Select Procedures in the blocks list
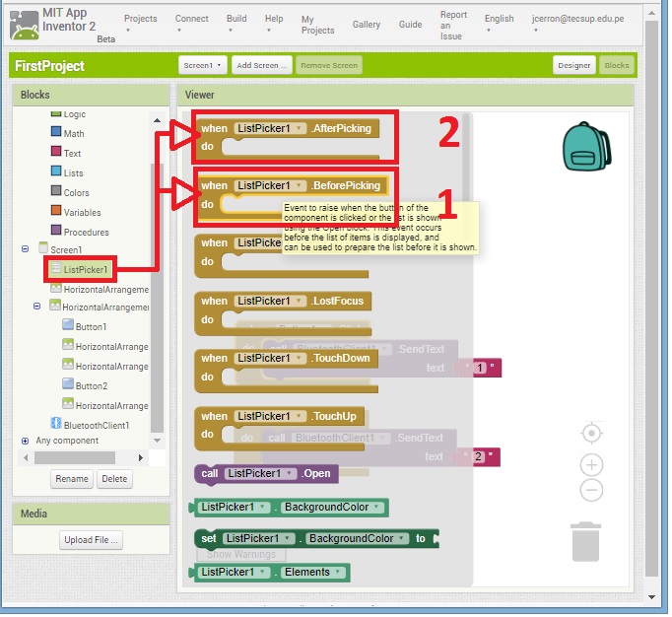Image resolution: width=672 pixels, height=617 pixels. pyautogui.click(x=86, y=232)
